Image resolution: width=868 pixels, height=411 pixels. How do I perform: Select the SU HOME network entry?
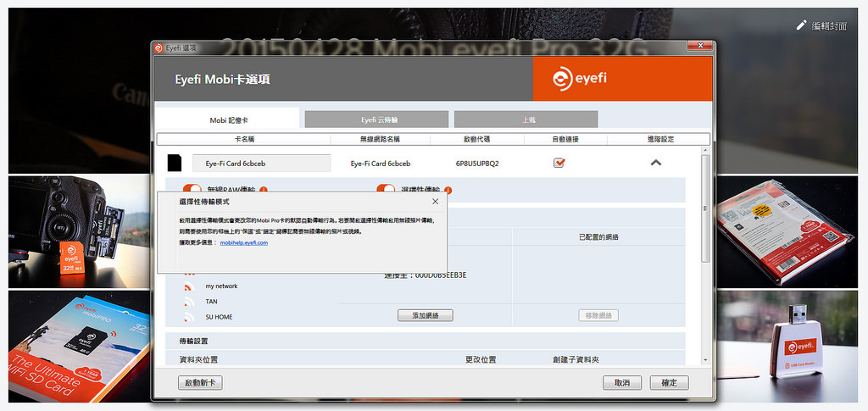(x=219, y=318)
